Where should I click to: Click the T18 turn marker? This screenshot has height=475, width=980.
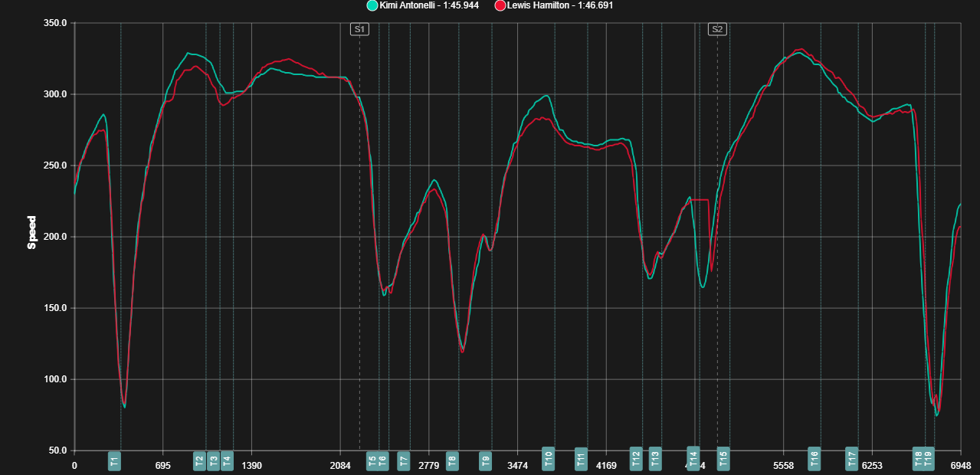[x=919, y=458]
